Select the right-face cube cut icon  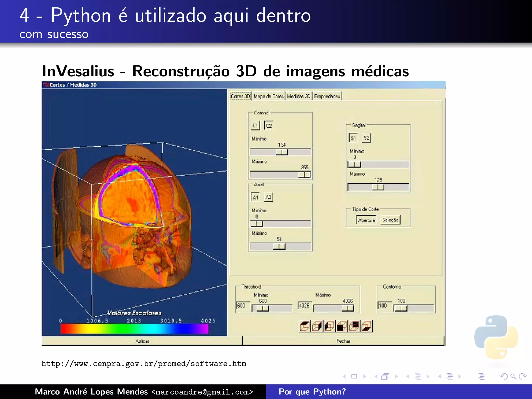click(x=317, y=326)
